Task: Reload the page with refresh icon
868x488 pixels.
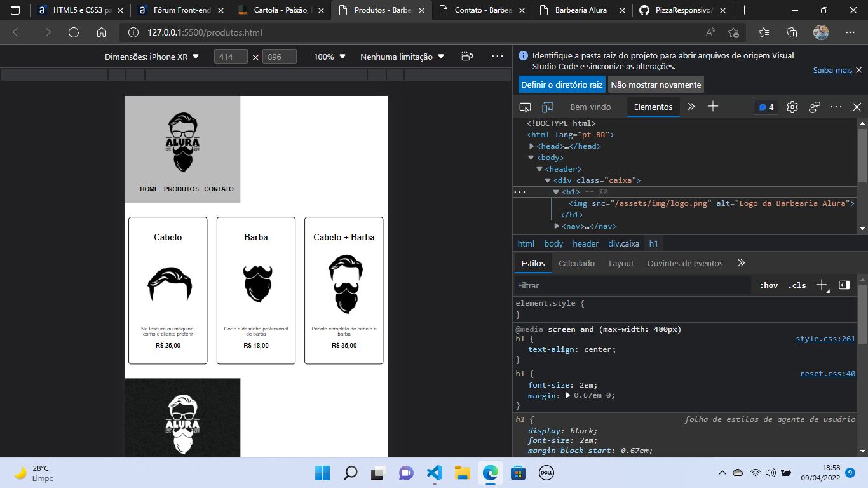Action: click(x=74, y=32)
